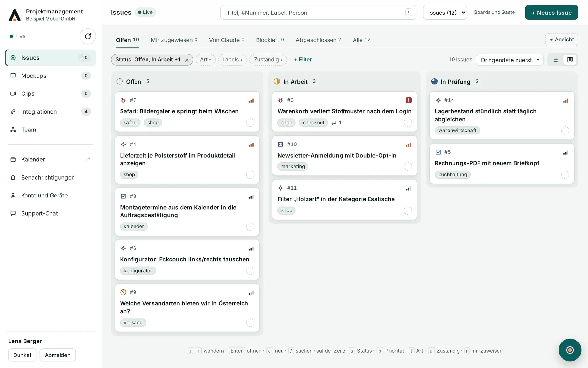Click the issue search field
The height and width of the screenshot is (368, 588).
point(318,13)
